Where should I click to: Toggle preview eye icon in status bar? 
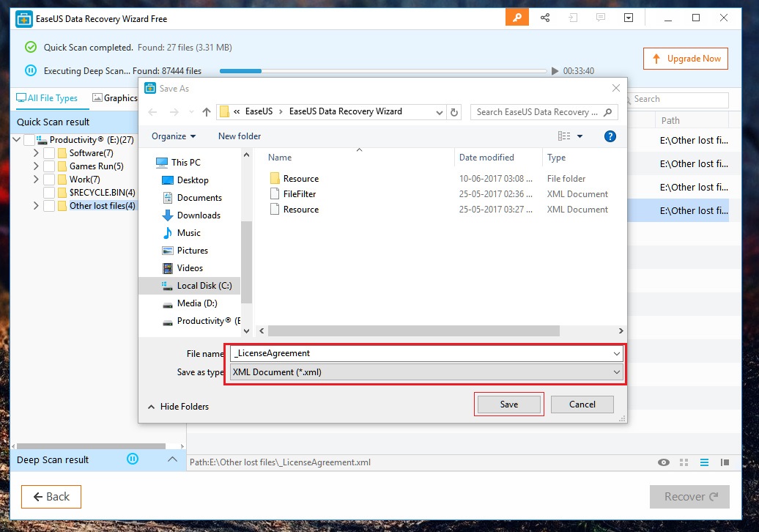[664, 462]
